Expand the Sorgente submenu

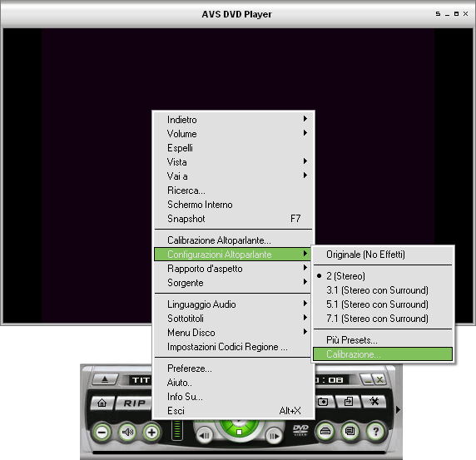(233, 283)
